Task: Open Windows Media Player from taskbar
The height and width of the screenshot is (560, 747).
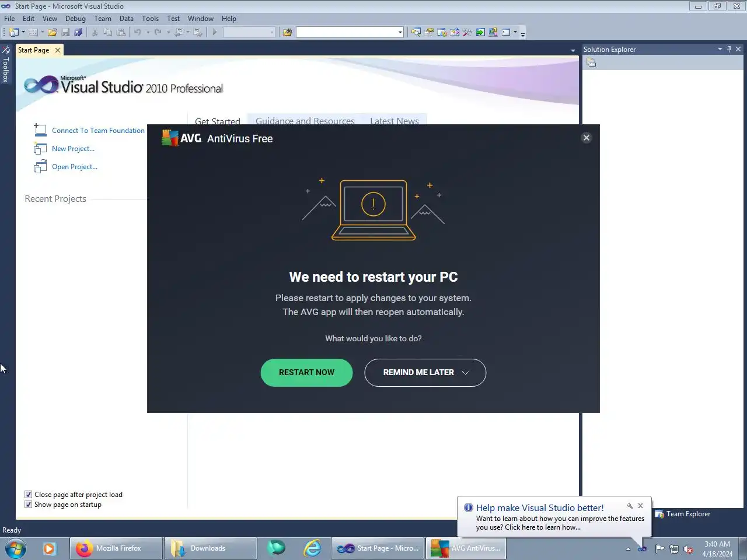Action: pos(49,548)
